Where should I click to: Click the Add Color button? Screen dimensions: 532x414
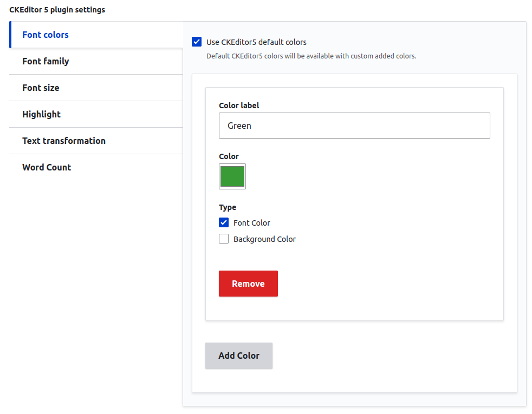point(239,356)
